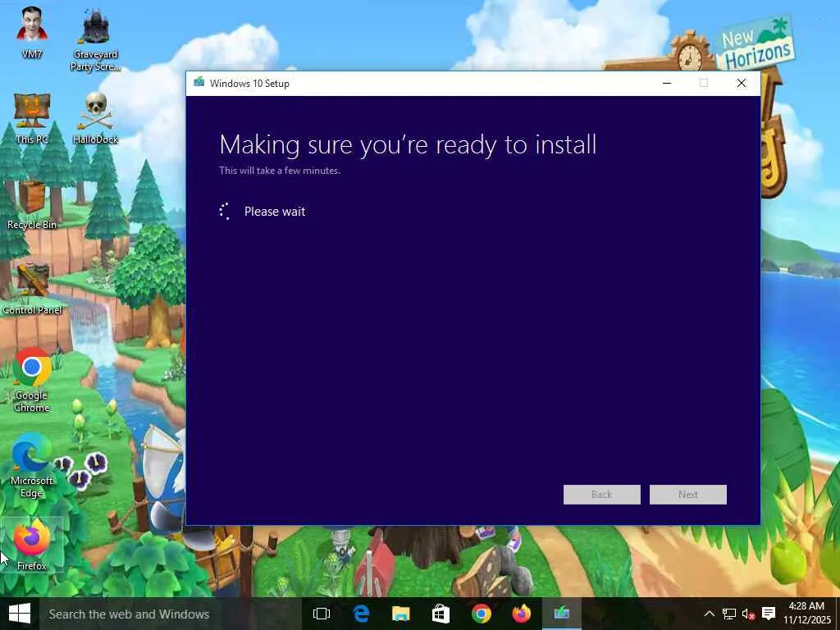
Task: Select the Google Chrome desktop shortcut
Action: pyautogui.click(x=32, y=381)
